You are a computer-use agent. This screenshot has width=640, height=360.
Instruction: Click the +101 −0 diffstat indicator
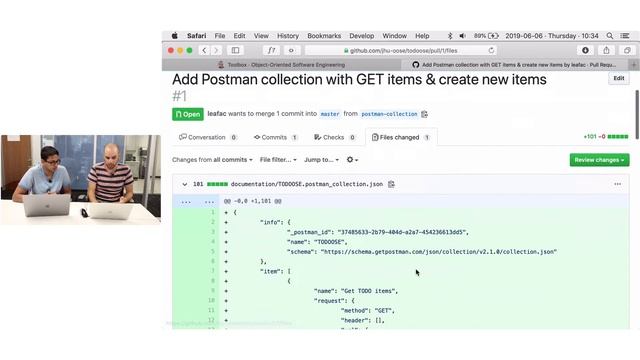tap(606, 136)
